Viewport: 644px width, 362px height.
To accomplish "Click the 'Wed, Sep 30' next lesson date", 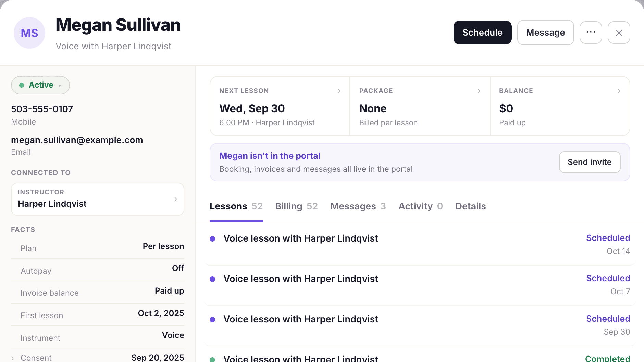I will point(252,108).
